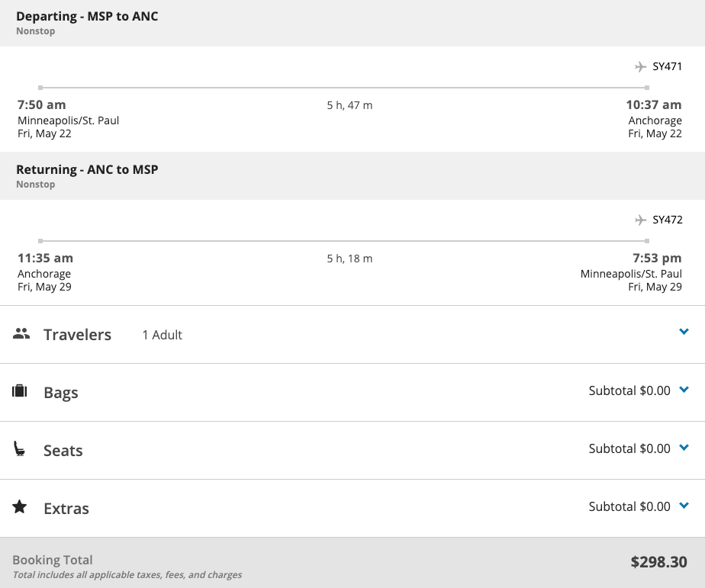Expand the Travelers section chevron
705x588 pixels.
coord(684,332)
